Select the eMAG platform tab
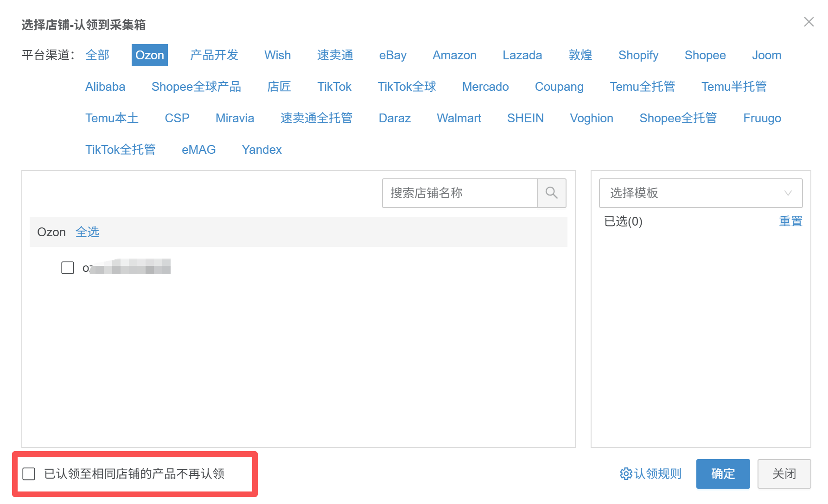 coord(198,150)
